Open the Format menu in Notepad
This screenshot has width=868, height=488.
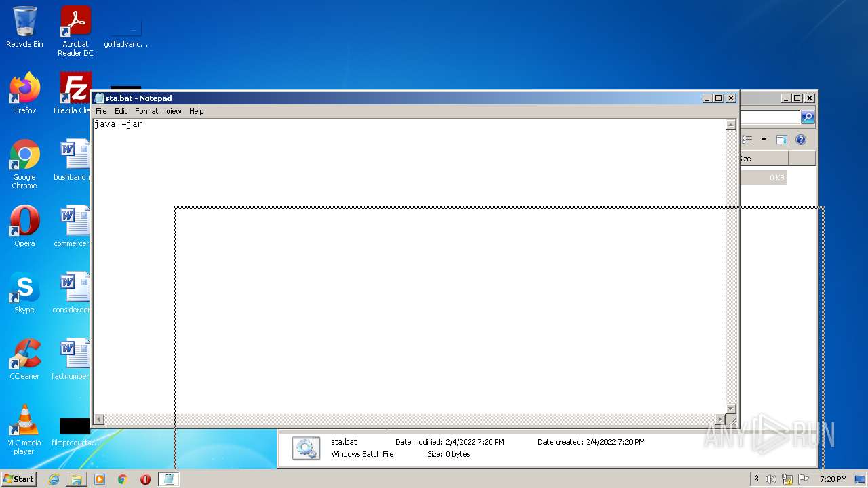coord(146,111)
